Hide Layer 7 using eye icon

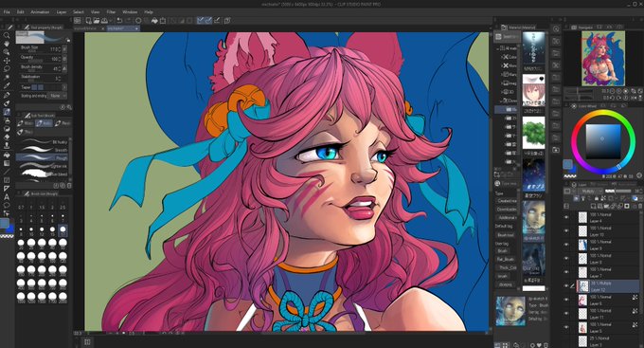click(566, 272)
